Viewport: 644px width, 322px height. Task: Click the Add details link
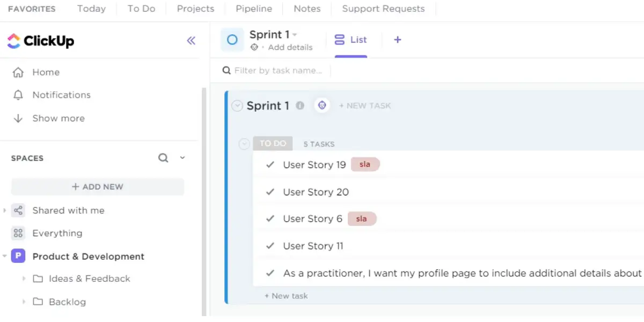(x=290, y=47)
